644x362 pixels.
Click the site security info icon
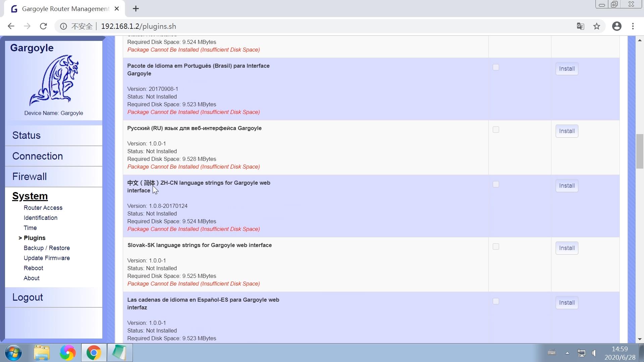click(x=63, y=26)
